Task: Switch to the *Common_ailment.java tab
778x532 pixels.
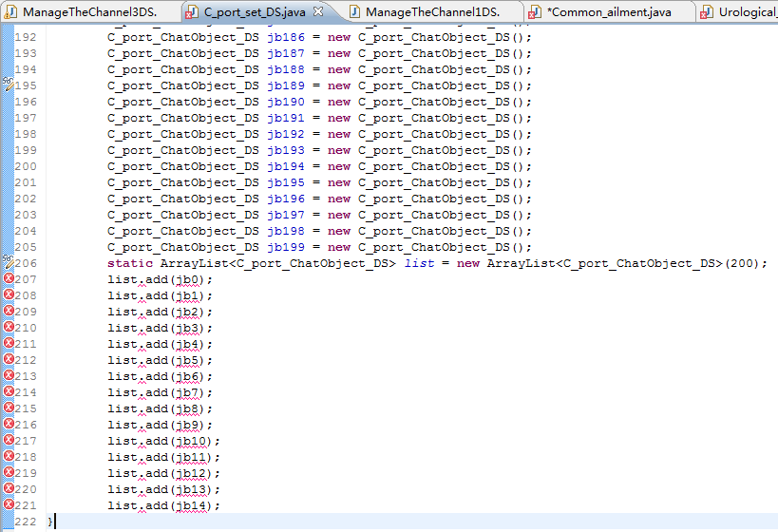Action: click(x=609, y=11)
